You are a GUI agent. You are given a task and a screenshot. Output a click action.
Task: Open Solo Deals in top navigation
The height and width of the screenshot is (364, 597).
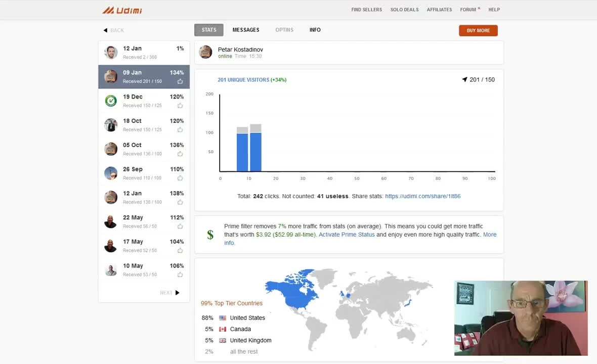[404, 10]
